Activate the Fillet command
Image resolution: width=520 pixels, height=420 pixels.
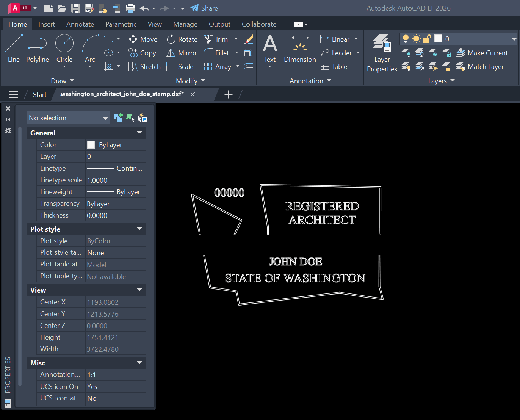coord(216,53)
